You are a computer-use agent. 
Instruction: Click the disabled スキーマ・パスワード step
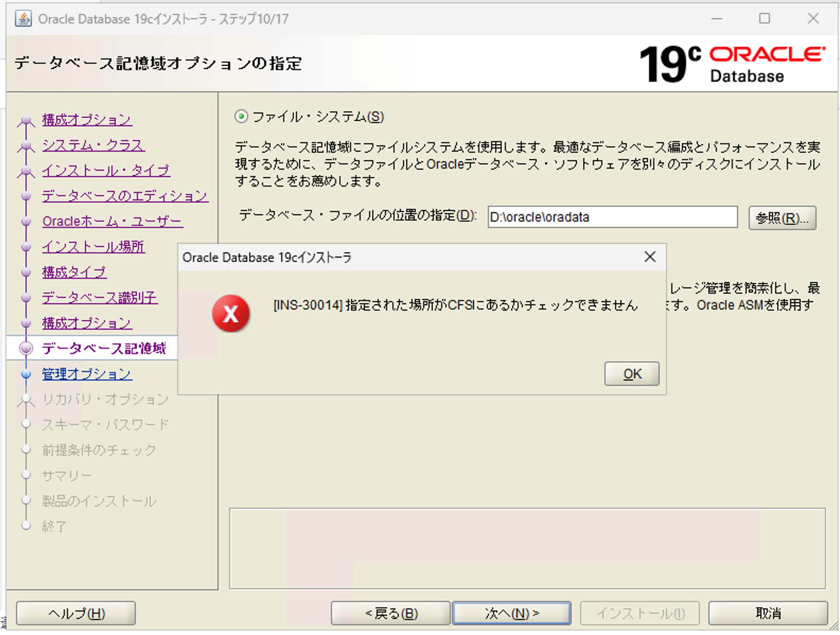[105, 425]
